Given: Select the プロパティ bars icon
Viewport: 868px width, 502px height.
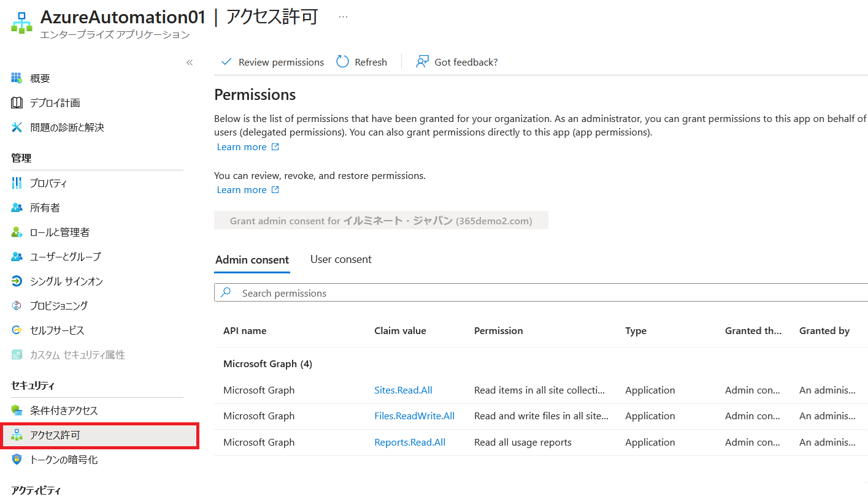Looking at the screenshot, I should (17, 183).
